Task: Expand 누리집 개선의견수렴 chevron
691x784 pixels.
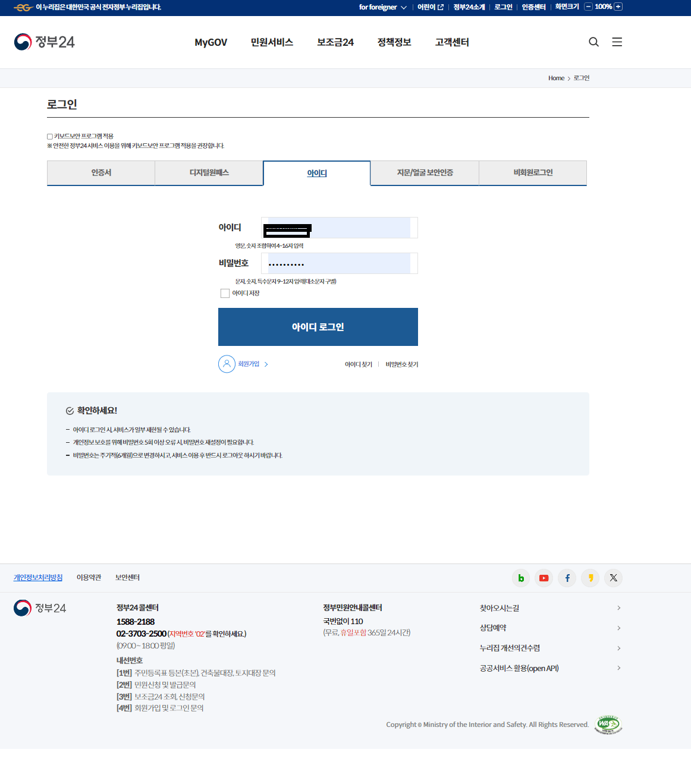Action: [619, 648]
